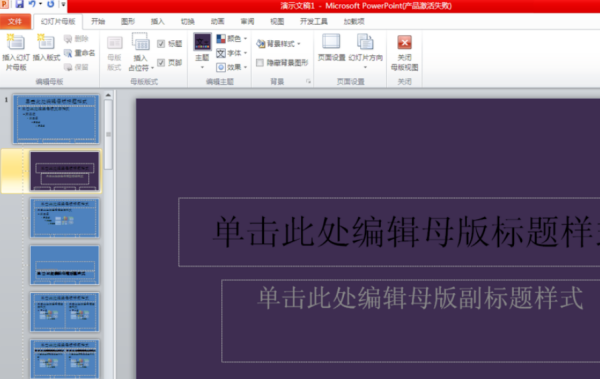Viewport: 600px width, 379px height.
Task: Toggle the Footers (页脚) checkbox
Action: 161,62
